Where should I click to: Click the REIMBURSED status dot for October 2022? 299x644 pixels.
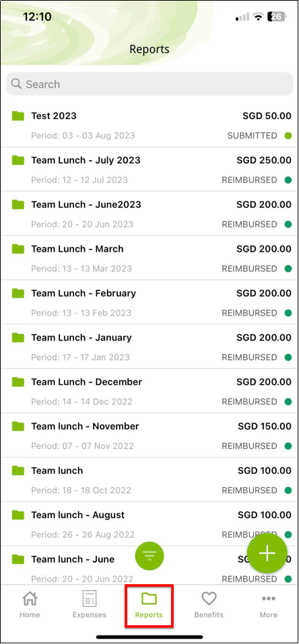(288, 491)
